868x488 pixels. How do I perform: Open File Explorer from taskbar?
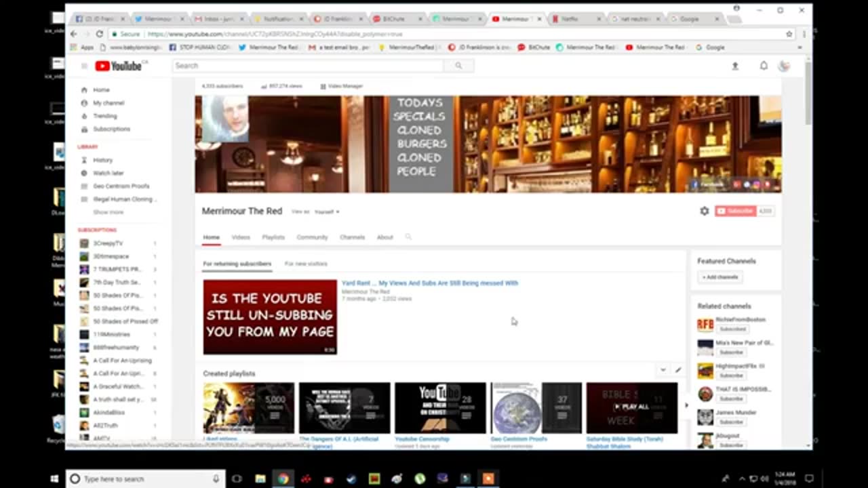pyautogui.click(x=260, y=479)
